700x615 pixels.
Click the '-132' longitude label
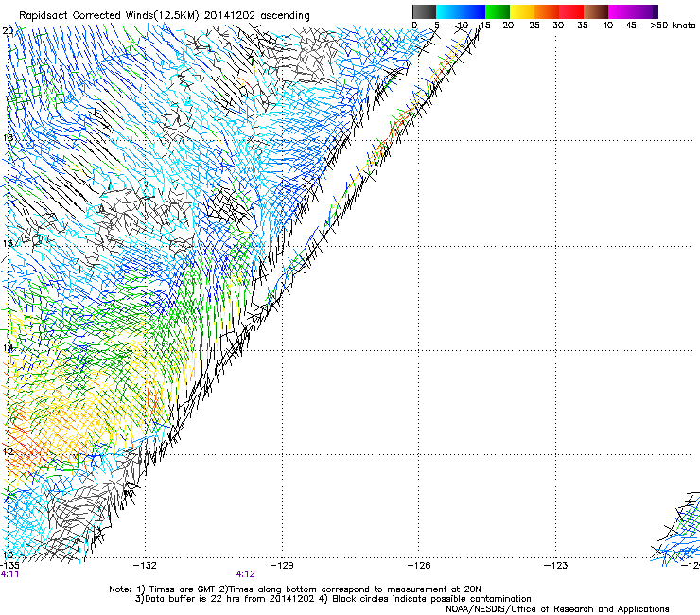145,566
